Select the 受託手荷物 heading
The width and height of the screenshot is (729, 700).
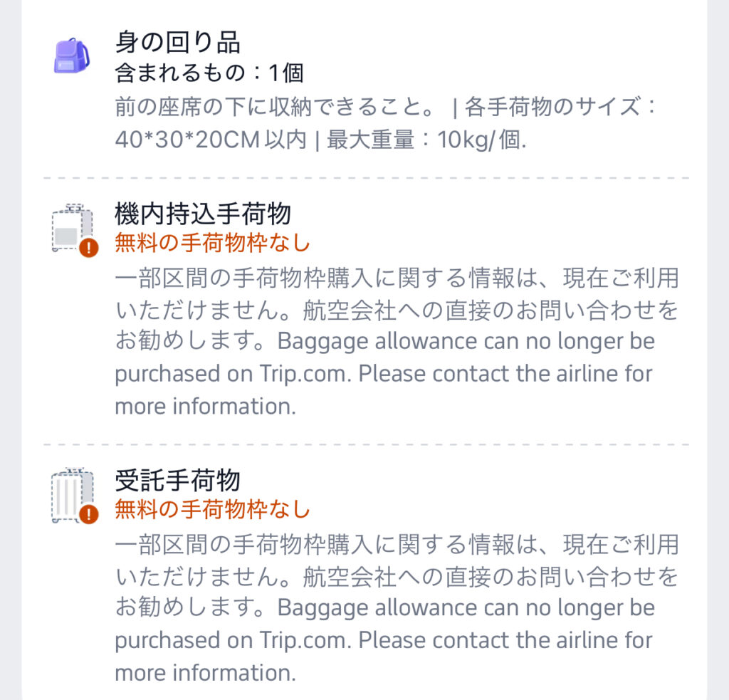(177, 481)
